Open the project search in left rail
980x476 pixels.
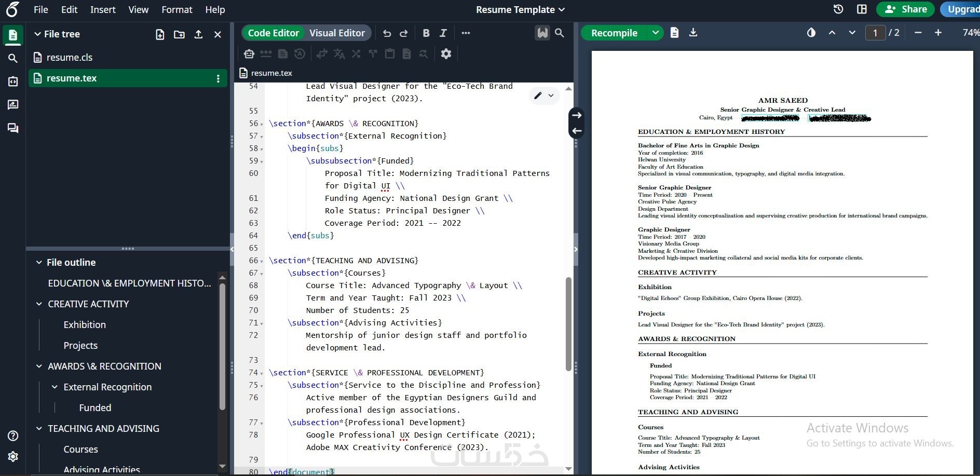(x=13, y=58)
